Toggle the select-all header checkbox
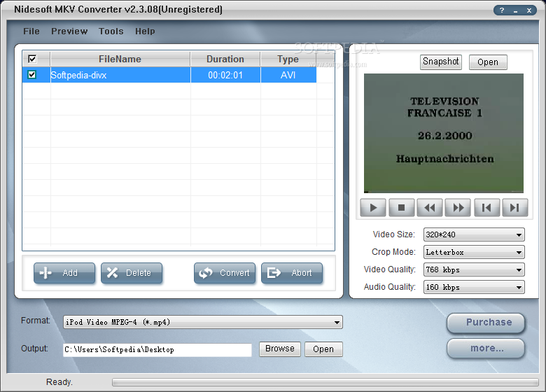This screenshot has height=392, width=546. (x=32, y=59)
